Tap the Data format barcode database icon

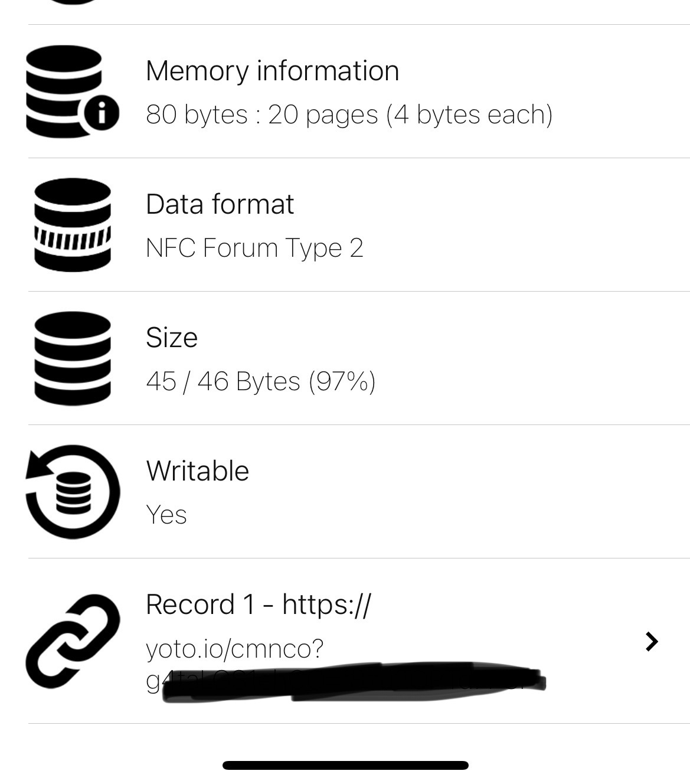coord(72,224)
